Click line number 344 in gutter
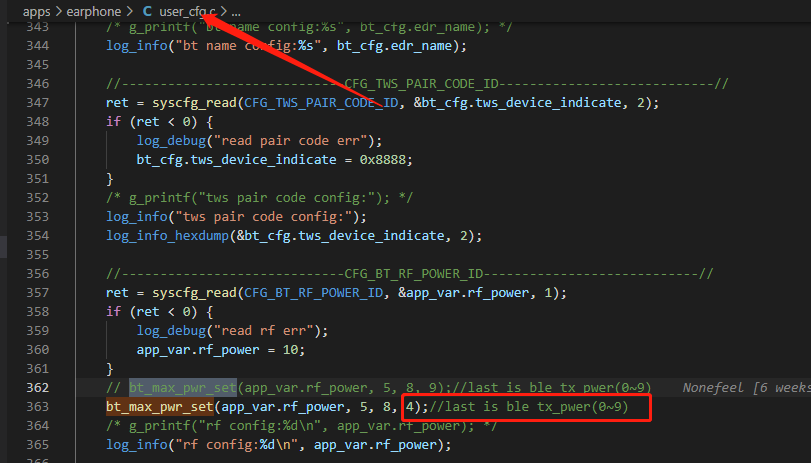This screenshot has height=463, width=811. click(38, 46)
